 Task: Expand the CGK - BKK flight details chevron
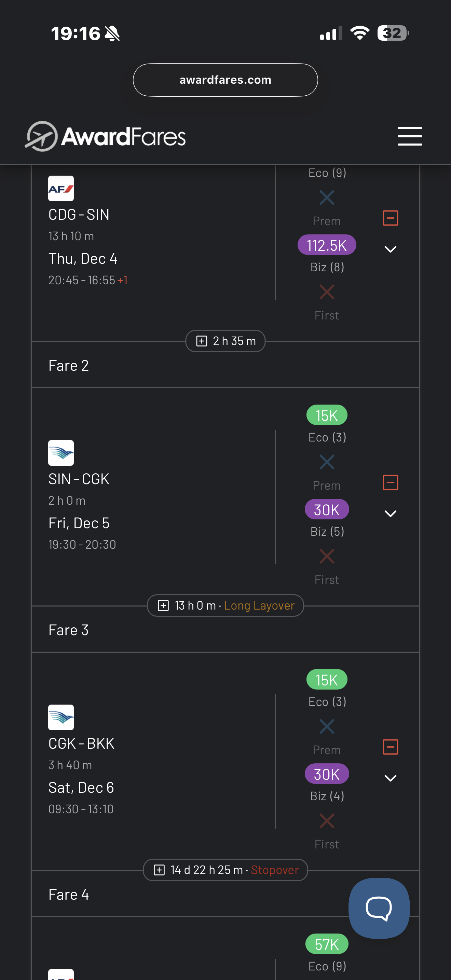[x=390, y=778]
